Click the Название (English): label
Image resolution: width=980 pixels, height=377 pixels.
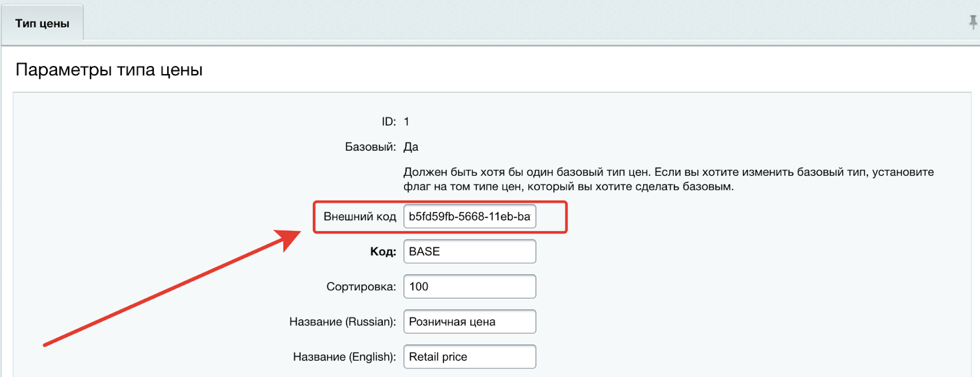pos(345,357)
